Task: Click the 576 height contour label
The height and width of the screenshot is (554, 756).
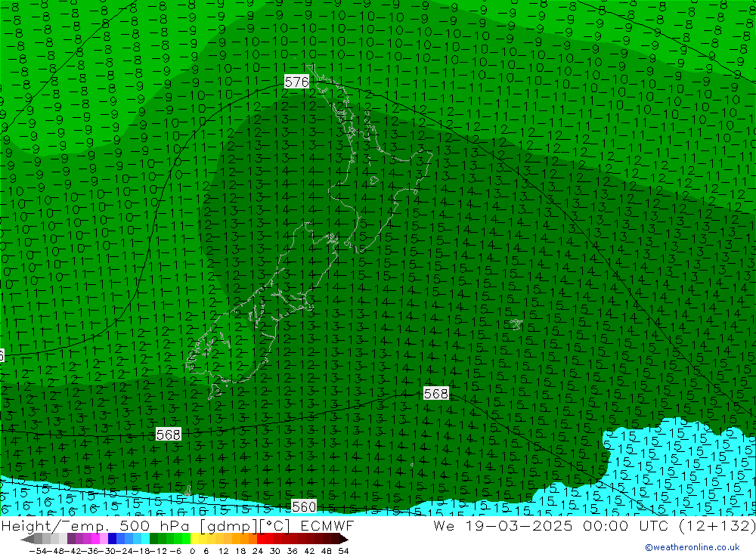Action: (x=296, y=82)
